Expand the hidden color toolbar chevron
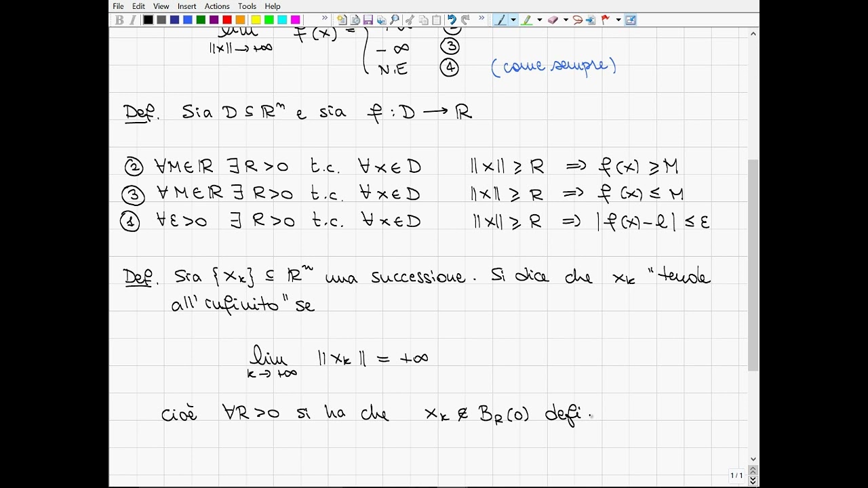Viewport: 868px width, 488px height. point(325,18)
